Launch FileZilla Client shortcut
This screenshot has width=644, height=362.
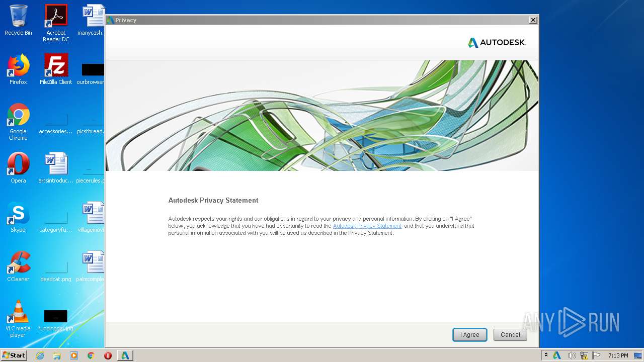coord(56,69)
